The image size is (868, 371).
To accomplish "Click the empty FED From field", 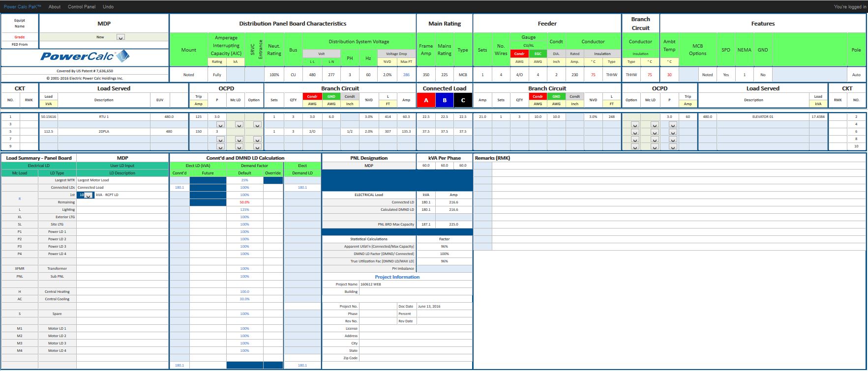I will pos(104,45).
